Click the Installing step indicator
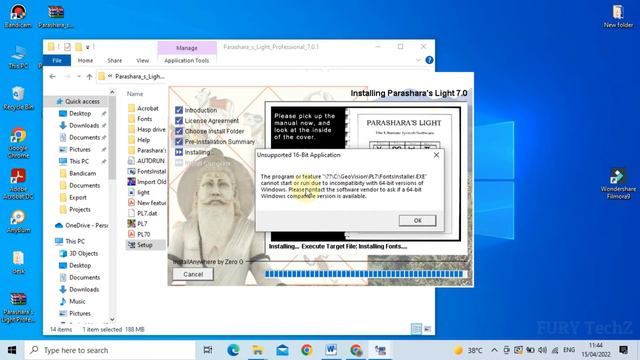Viewport: 640px width, 360px height. (x=179, y=152)
